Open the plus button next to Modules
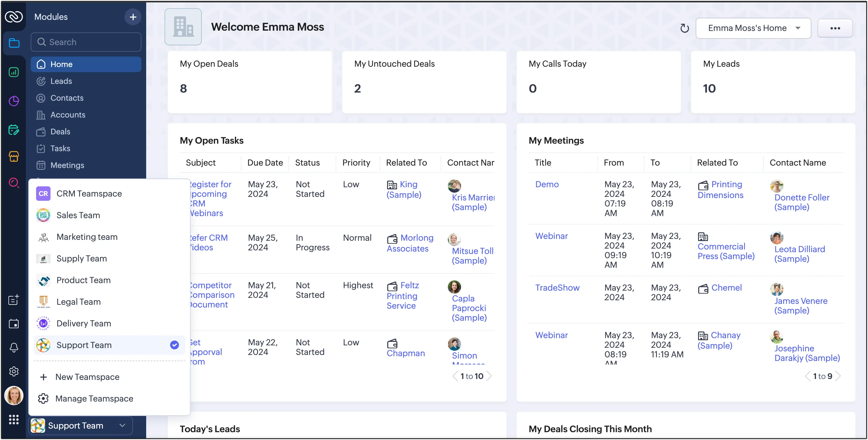Image resolution: width=868 pixels, height=440 pixels. (x=133, y=17)
